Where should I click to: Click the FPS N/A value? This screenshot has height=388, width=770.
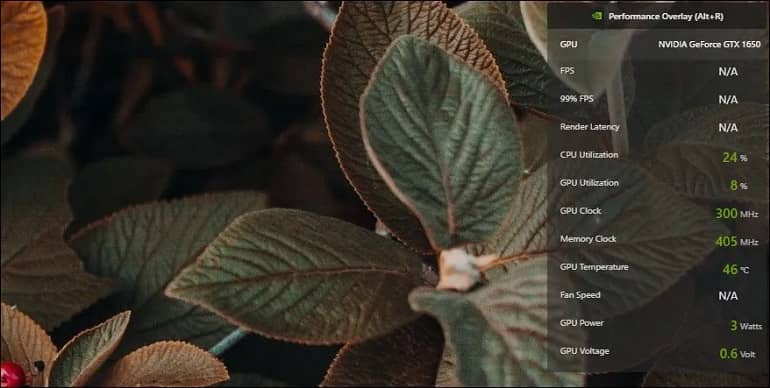click(x=728, y=72)
